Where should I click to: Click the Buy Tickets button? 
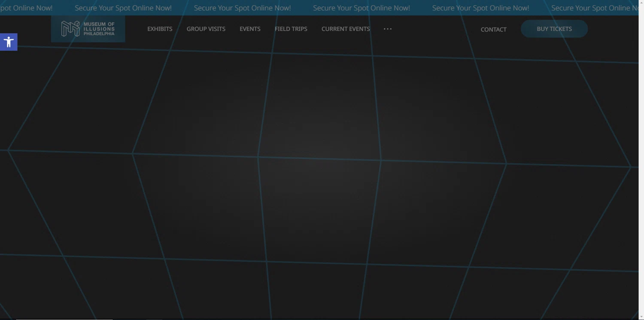tap(554, 29)
